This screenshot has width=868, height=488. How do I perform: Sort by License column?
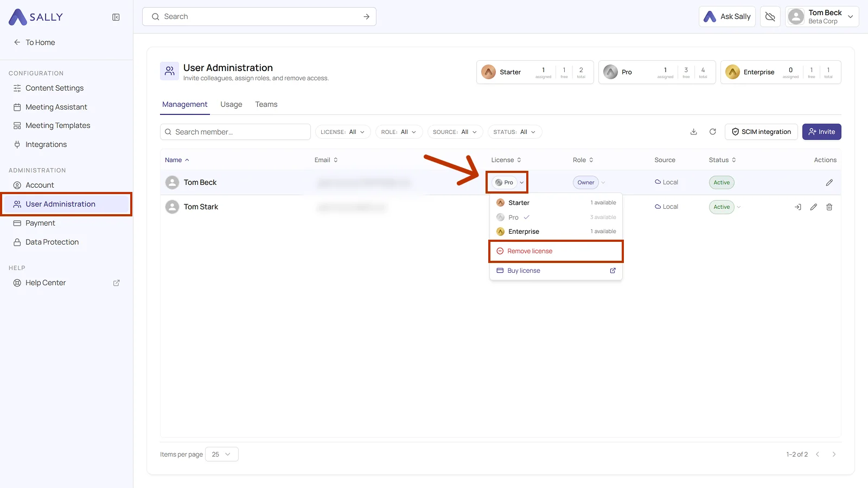click(506, 160)
